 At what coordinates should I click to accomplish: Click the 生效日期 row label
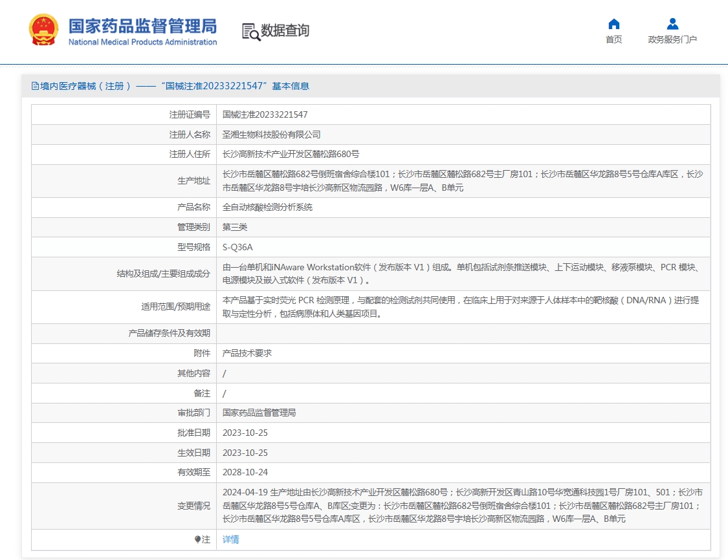pyautogui.click(x=193, y=453)
